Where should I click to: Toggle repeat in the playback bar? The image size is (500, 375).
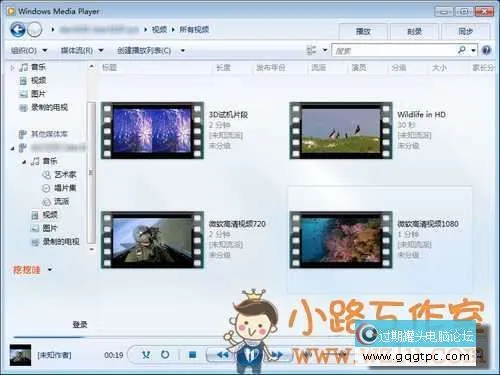165,354
